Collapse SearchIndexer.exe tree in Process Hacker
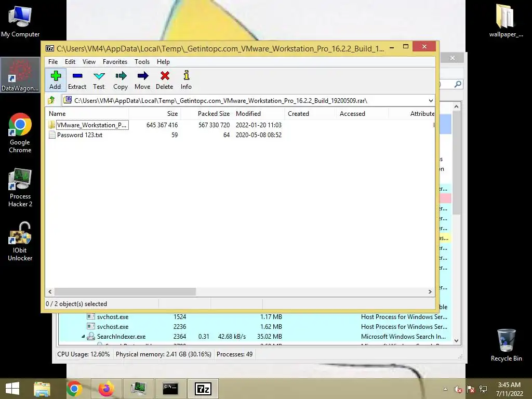The image size is (532, 399). 83,336
